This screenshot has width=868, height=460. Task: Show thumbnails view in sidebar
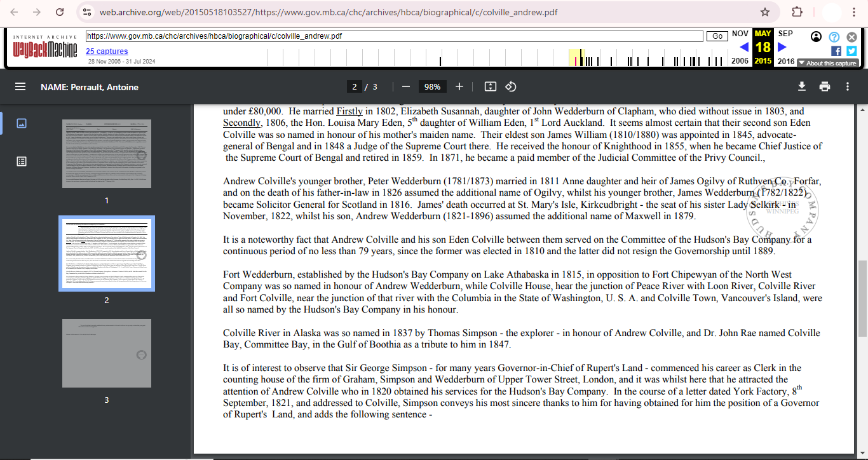click(21, 123)
